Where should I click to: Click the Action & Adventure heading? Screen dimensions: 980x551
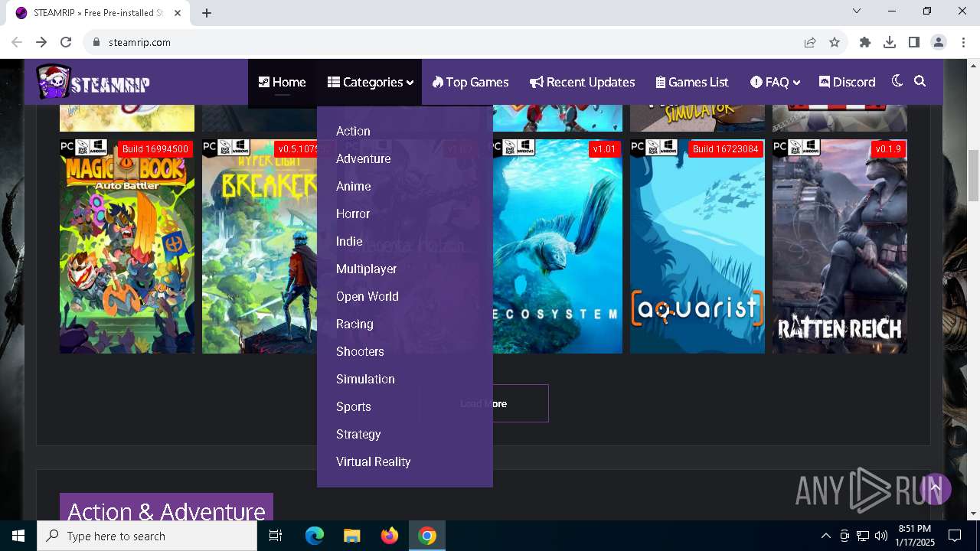point(166,510)
